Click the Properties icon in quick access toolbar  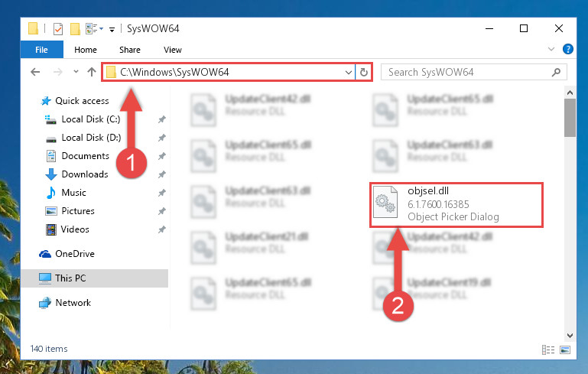click(x=58, y=29)
